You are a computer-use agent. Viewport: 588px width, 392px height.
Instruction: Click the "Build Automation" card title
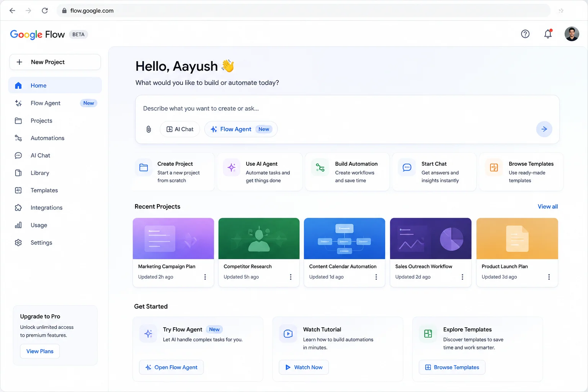tap(356, 164)
